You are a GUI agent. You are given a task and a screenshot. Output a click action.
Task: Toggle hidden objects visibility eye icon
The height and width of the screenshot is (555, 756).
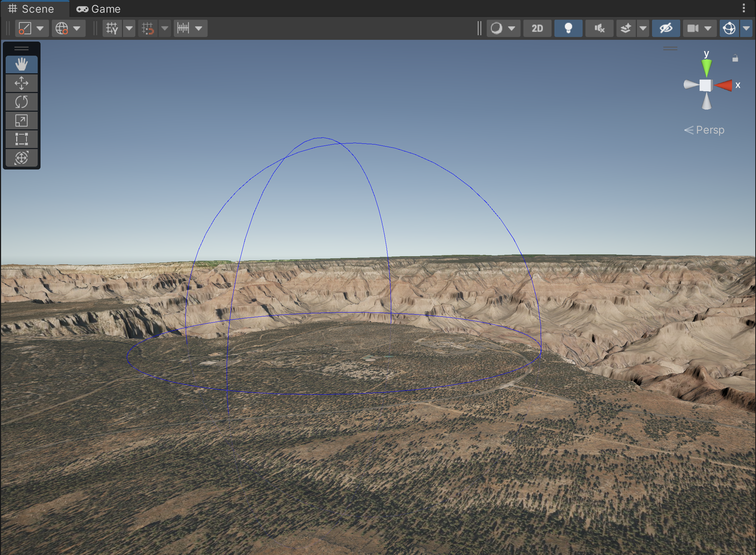point(666,28)
